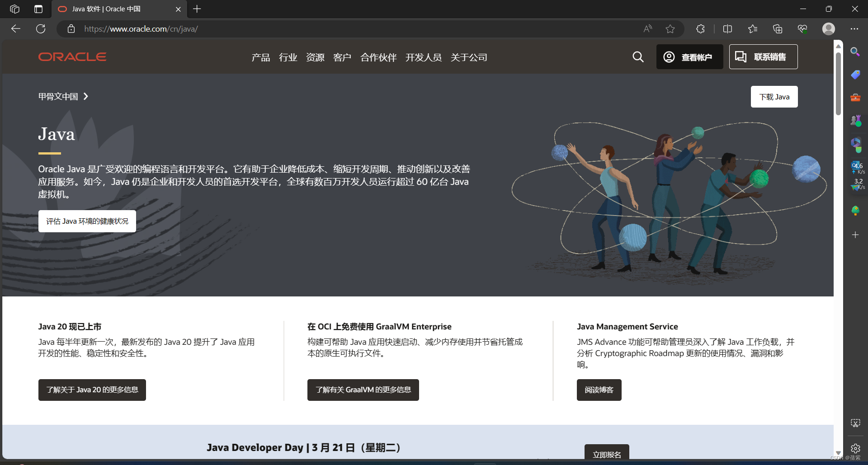Open Favorites list icon

point(753,29)
